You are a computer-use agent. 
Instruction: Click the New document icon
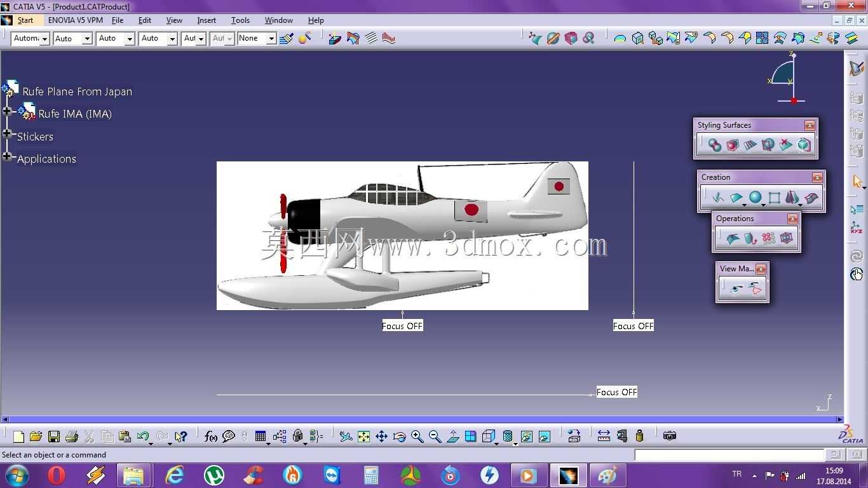coord(18,436)
